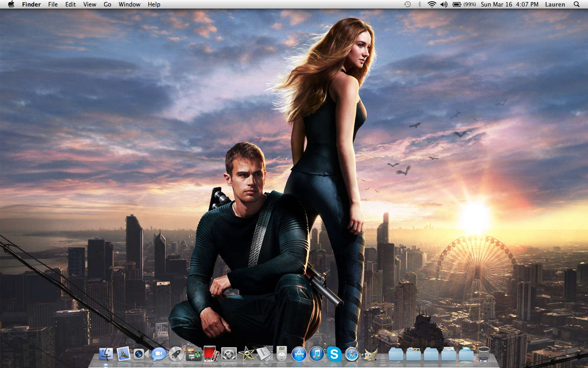The height and width of the screenshot is (368, 588).
Task: Expand the battery status menu
Action: click(x=464, y=4)
